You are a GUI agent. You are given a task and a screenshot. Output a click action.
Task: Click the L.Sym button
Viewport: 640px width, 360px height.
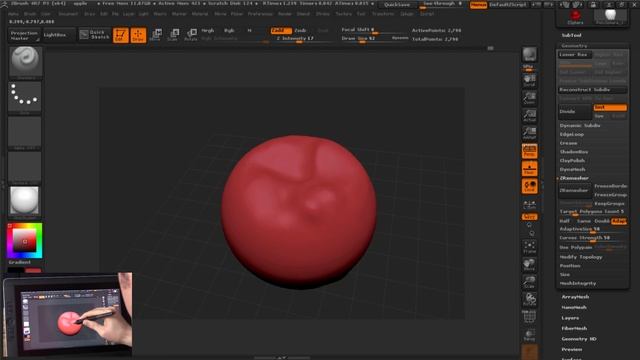[x=529, y=204]
